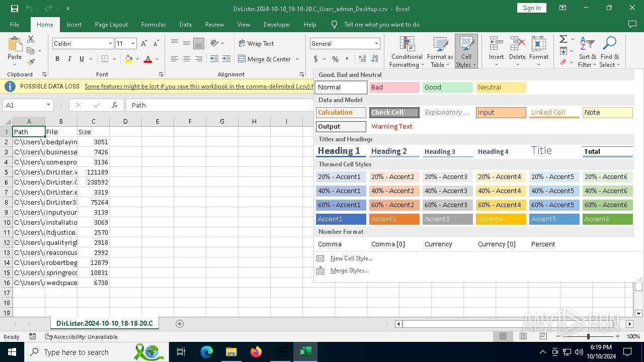Click the Sign in button
Image resolution: width=644 pixels, height=362 pixels.
coord(531,8)
